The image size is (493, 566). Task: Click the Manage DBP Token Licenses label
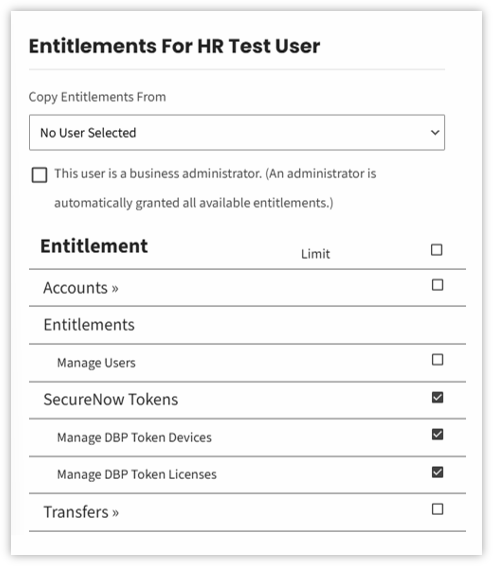(137, 474)
